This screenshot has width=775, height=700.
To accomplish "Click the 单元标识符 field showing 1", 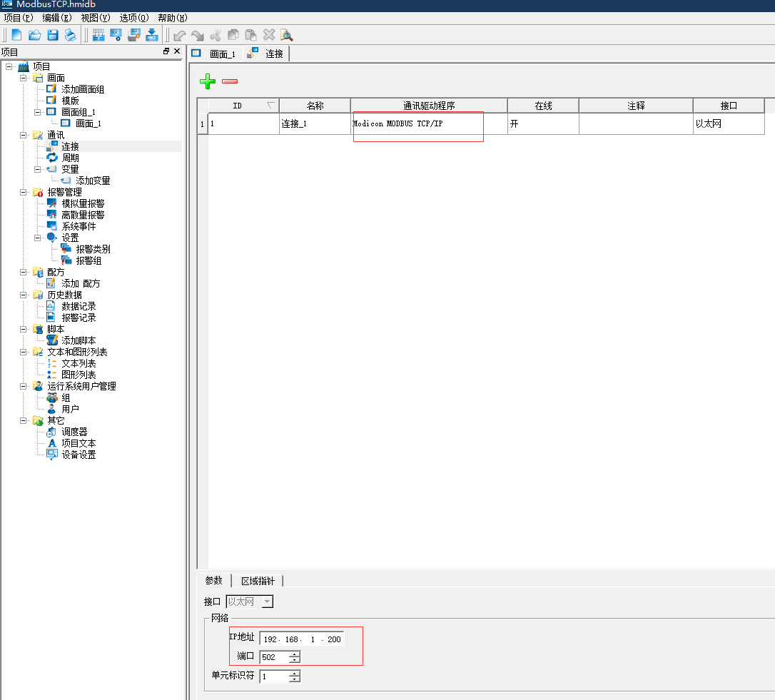I will 274,676.
